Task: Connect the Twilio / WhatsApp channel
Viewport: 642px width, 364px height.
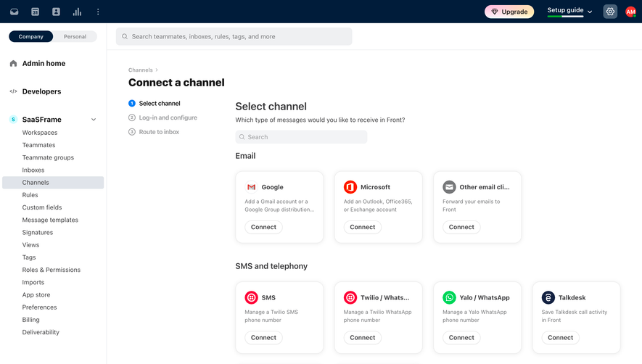Action: click(363, 338)
